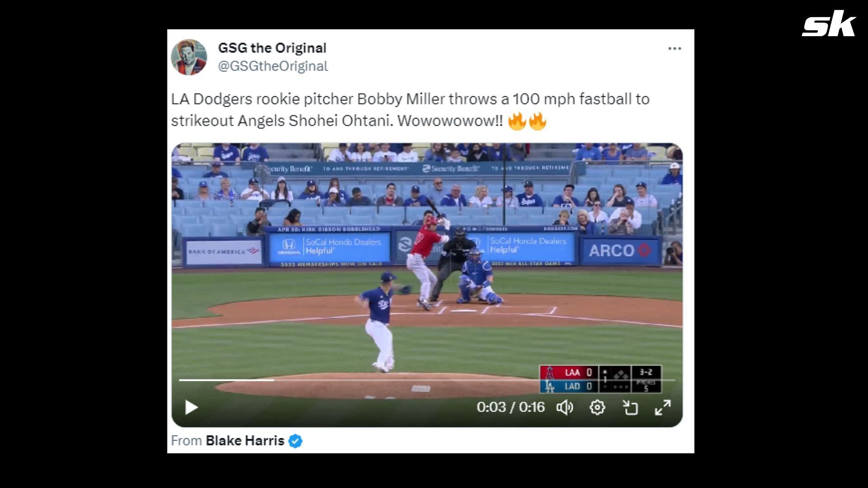This screenshot has width=868, height=488.
Task: Click the fire emojis in tweet
Action: coord(527,121)
